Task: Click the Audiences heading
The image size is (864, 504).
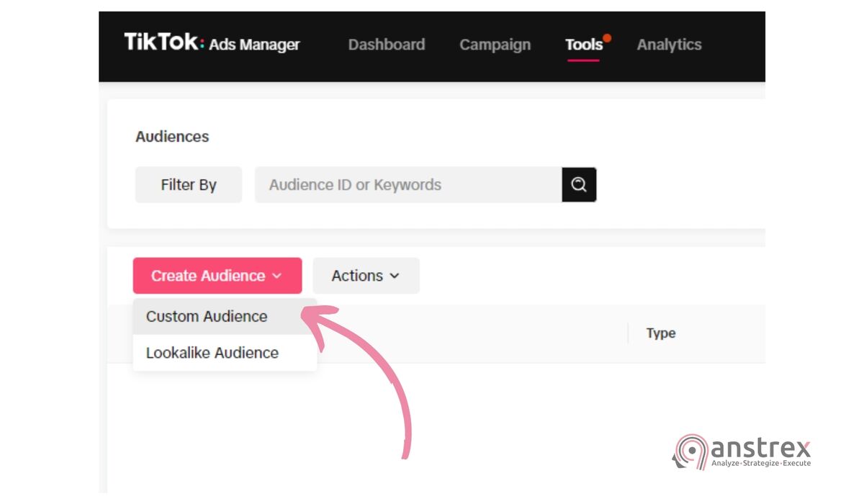Action: pyautogui.click(x=172, y=136)
